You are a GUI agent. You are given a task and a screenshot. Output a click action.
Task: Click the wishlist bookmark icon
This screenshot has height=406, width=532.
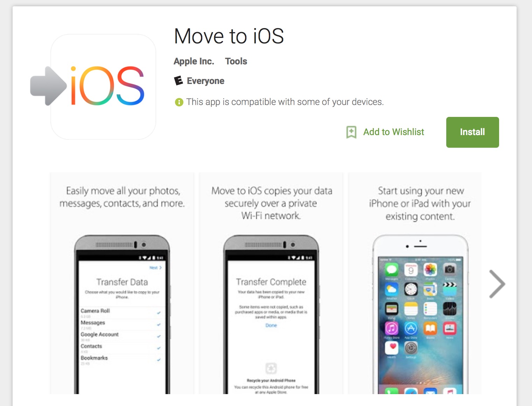[x=351, y=132]
